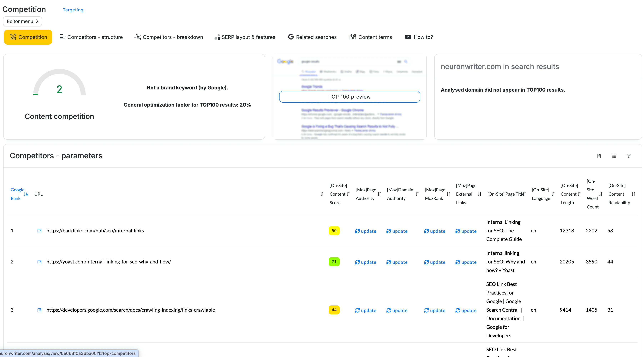Open the Content terms tab
This screenshot has width=644, height=357.
pyautogui.click(x=371, y=37)
